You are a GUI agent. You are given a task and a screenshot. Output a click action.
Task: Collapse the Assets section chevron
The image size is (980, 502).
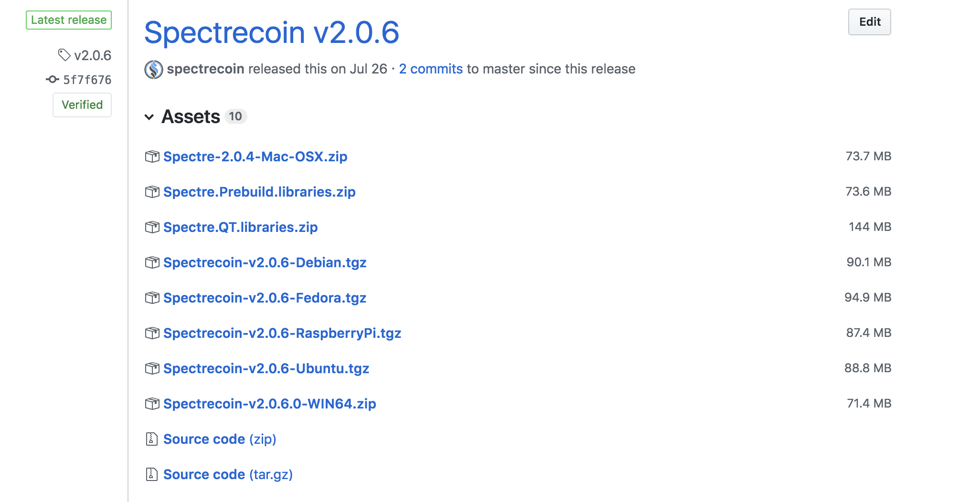(x=149, y=117)
